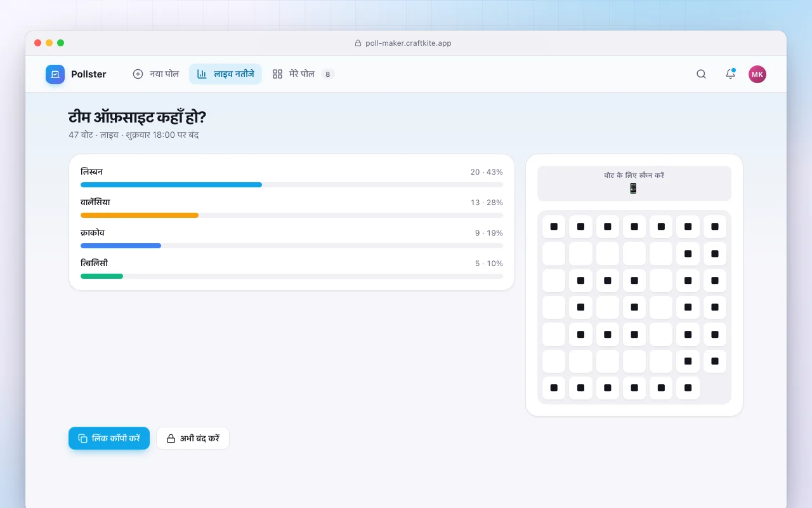812x508 pixels.
Task: Click the वोट के लिए स्कैन करें label
Action: click(x=634, y=175)
